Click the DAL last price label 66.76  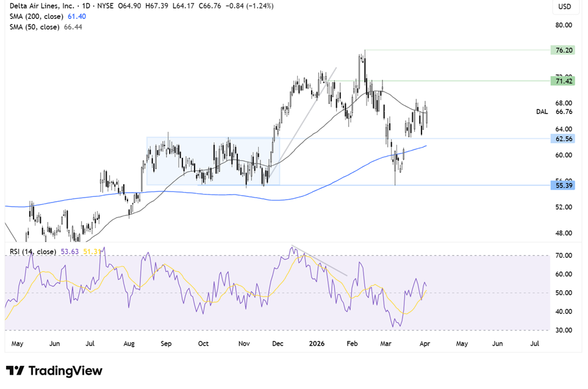pyautogui.click(x=564, y=112)
